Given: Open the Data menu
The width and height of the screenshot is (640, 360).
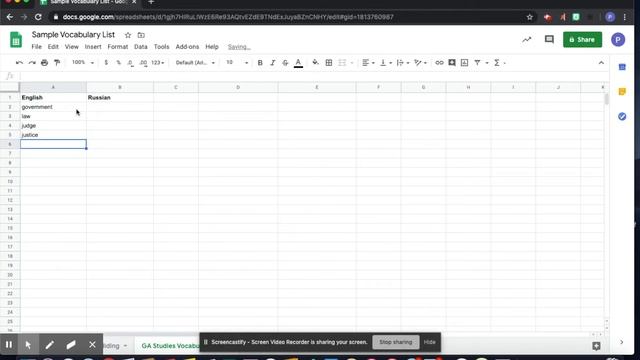Looking at the screenshot, I should (141, 47).
